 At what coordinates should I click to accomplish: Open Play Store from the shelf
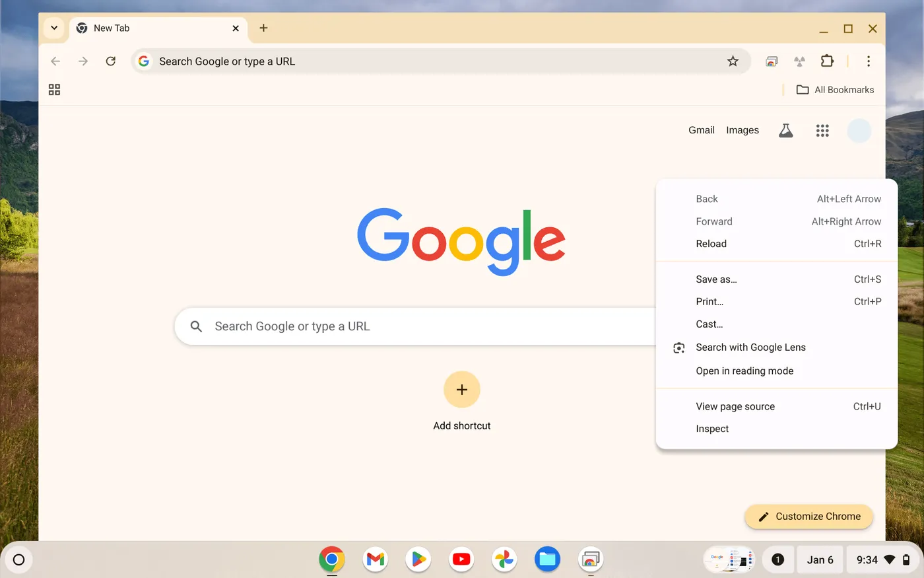tap(418, 560)
